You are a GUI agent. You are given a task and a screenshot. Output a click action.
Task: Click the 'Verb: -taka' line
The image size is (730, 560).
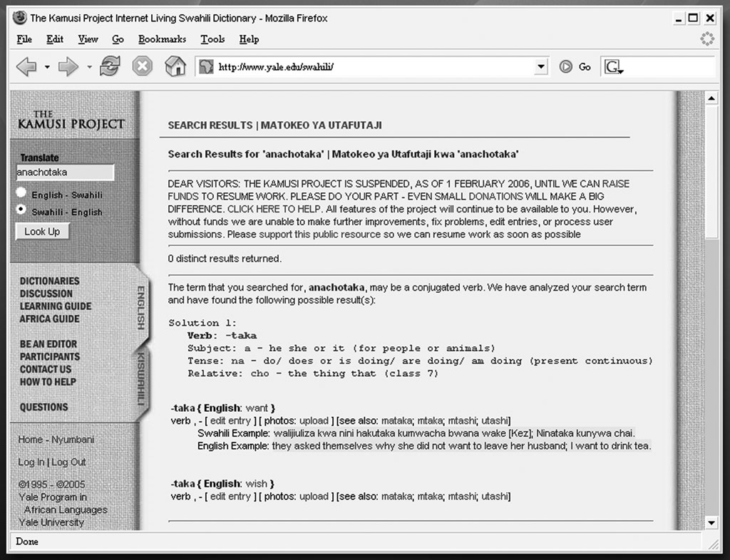pos(222,336)
